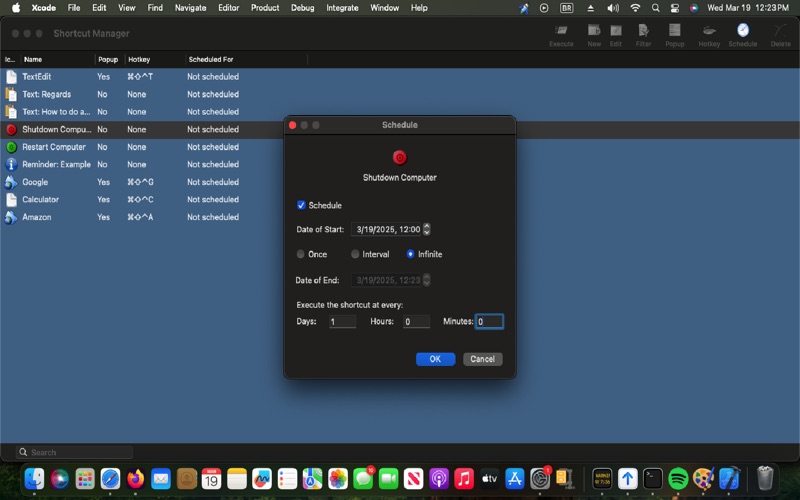Click the menu bar clock 'Wed Mar 19 12:23 PM'
The image size is (800, 500).
[x=747, y=8]
